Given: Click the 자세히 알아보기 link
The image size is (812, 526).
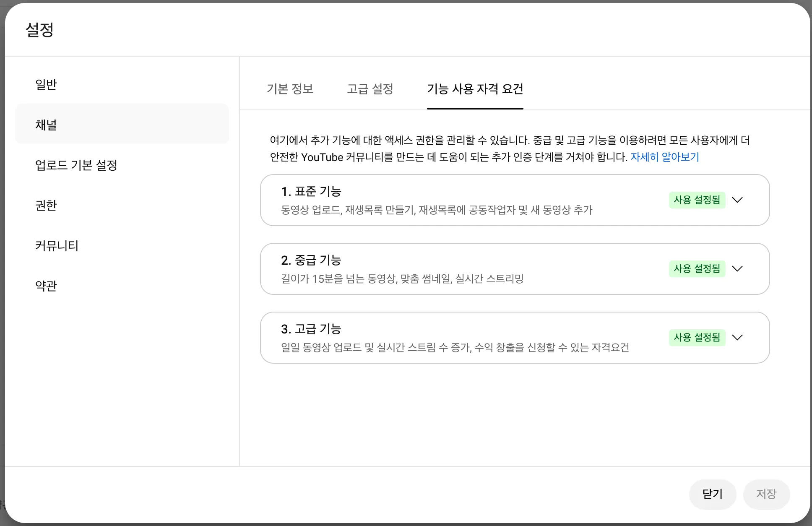Looking at the screenshot, I should pos(665,157).
